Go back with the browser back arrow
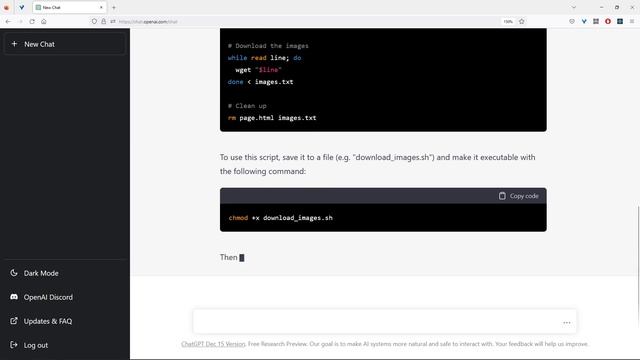Image resolution: width=640 pixels, height=360 pixels. pyautogui.click(x=8, y=21)
